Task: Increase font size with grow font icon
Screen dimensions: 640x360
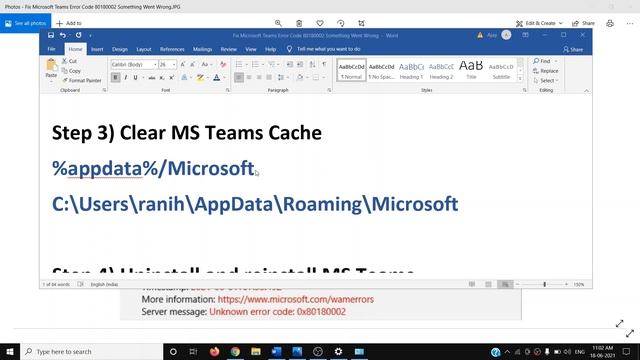Action: pos(183,64)
